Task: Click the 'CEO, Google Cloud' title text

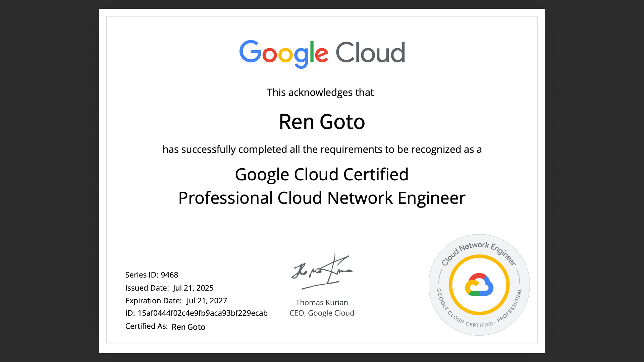Action: click(x=322, y=313)
